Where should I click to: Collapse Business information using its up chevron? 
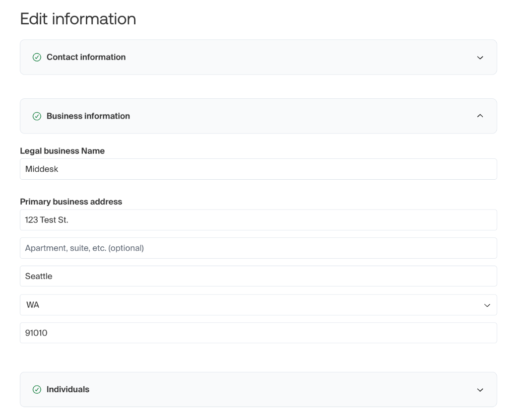tap(480, 116)
